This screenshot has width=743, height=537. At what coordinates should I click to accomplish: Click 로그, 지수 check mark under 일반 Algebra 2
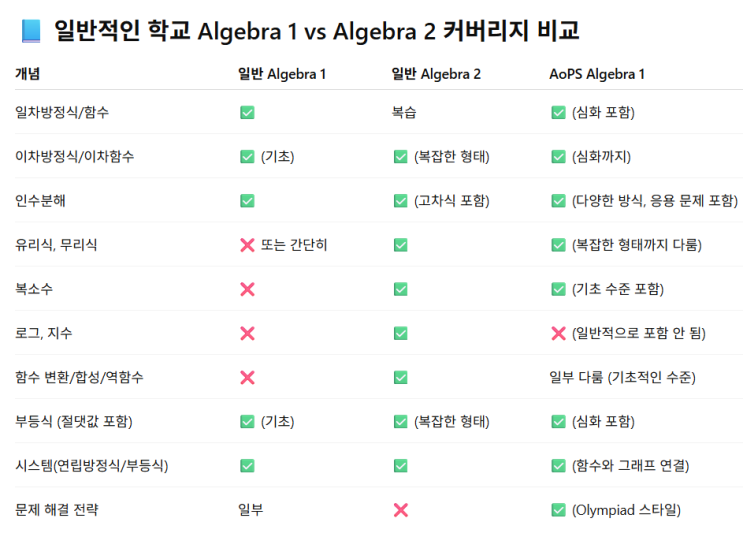pos(401,333)
